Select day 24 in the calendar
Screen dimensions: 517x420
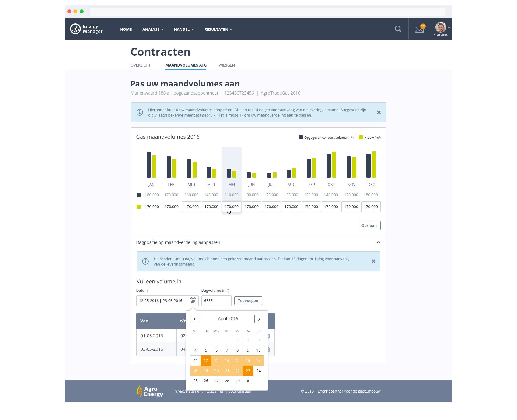click(258, 371)
